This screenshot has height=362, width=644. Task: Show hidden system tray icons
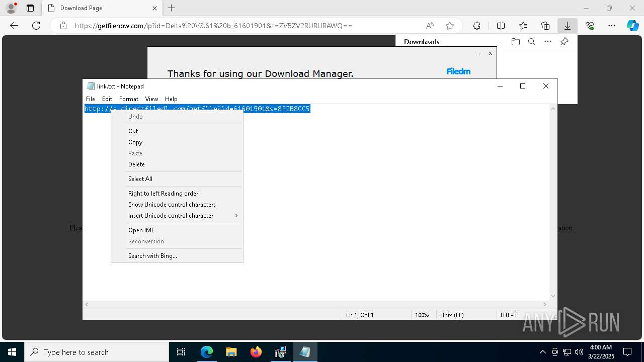[x=542, y=352]
